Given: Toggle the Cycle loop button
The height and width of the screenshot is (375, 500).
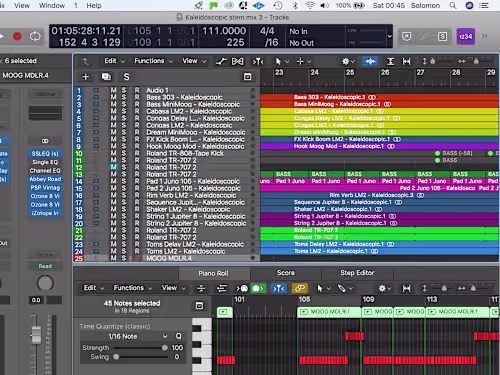Looking at the screenshot, I should coord(35,36).
